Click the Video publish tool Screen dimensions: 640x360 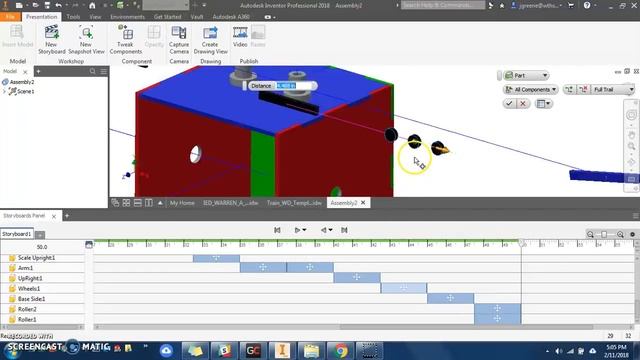(x=240, y=37)
